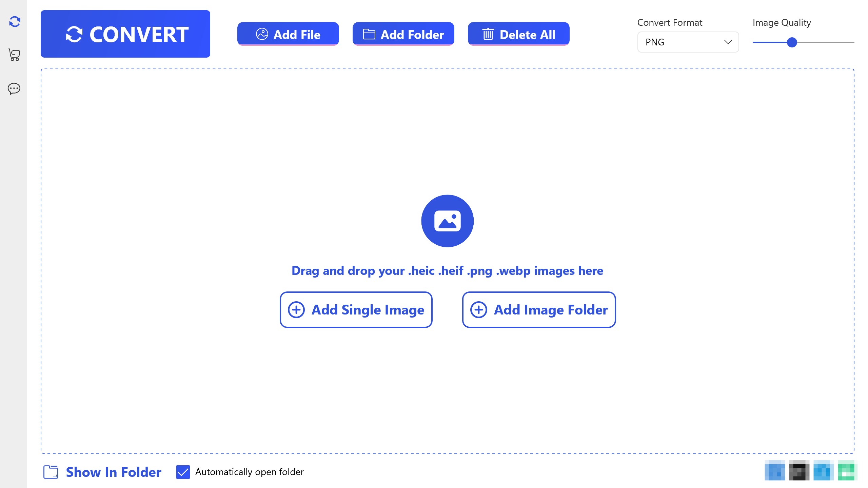868x488 pixels.
Task: Uncheck Automatically open folder checkbox
Action: (x=183, y=472)
